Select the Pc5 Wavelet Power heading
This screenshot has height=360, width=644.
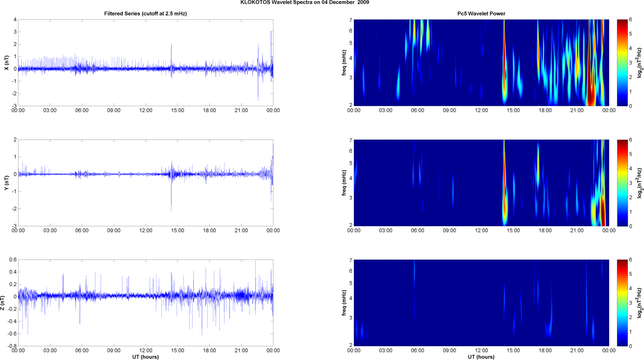point(481,14)
